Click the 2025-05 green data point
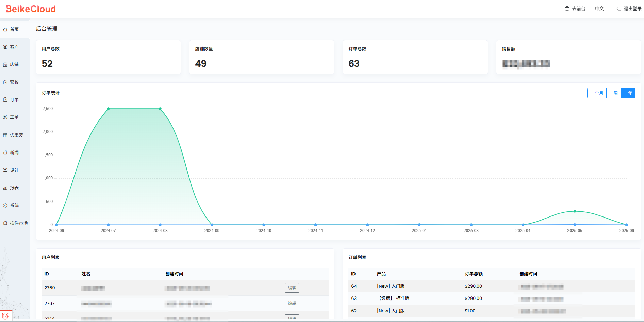 pyautogui.click(x=575, y=211)
